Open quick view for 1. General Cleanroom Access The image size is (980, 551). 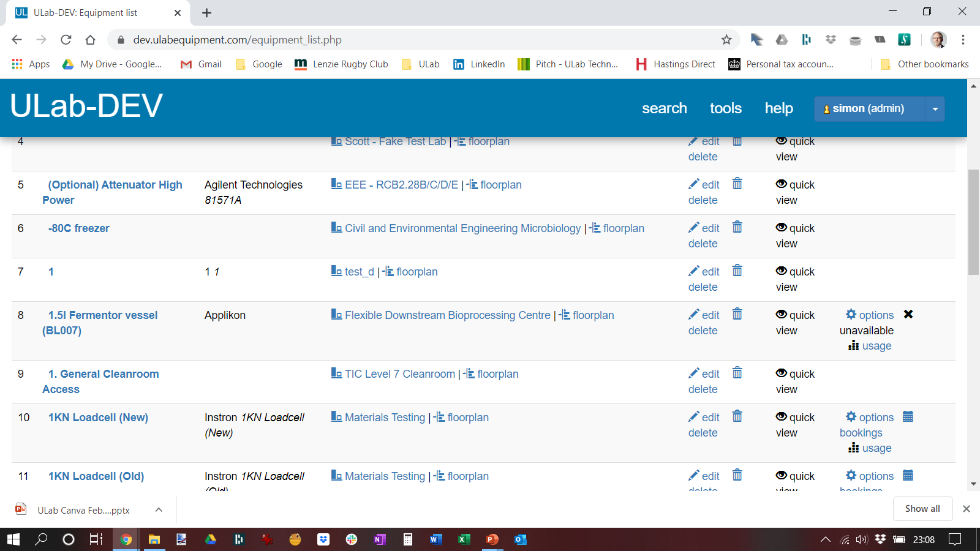[x=795, y=381]
